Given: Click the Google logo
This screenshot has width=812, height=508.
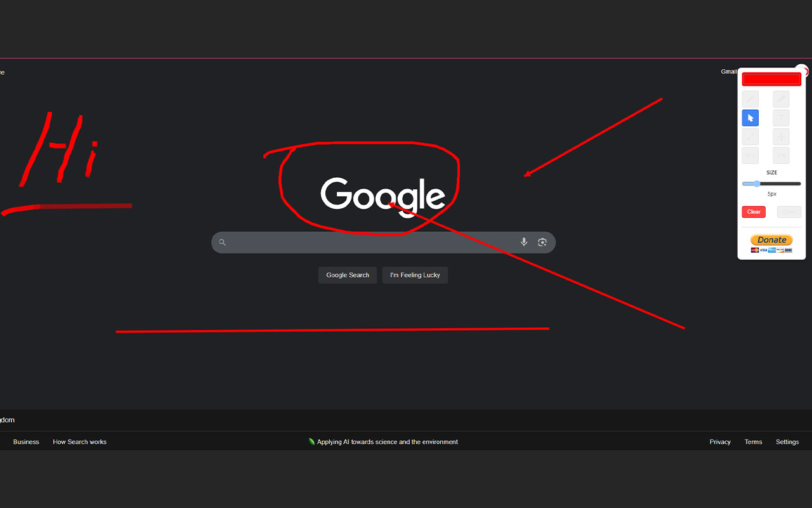Looking at the screenshot, I should [383, 196].
